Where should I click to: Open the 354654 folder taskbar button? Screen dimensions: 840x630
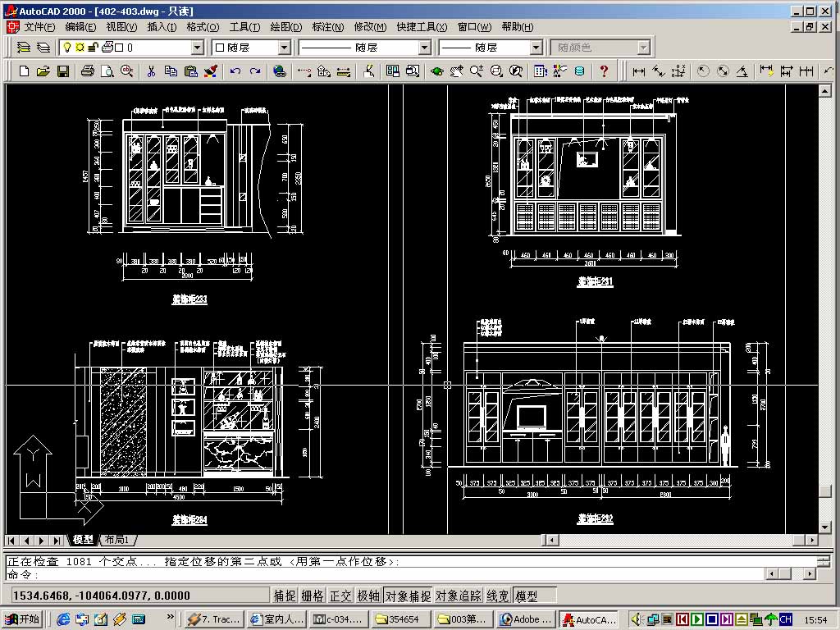coord(402,619)
